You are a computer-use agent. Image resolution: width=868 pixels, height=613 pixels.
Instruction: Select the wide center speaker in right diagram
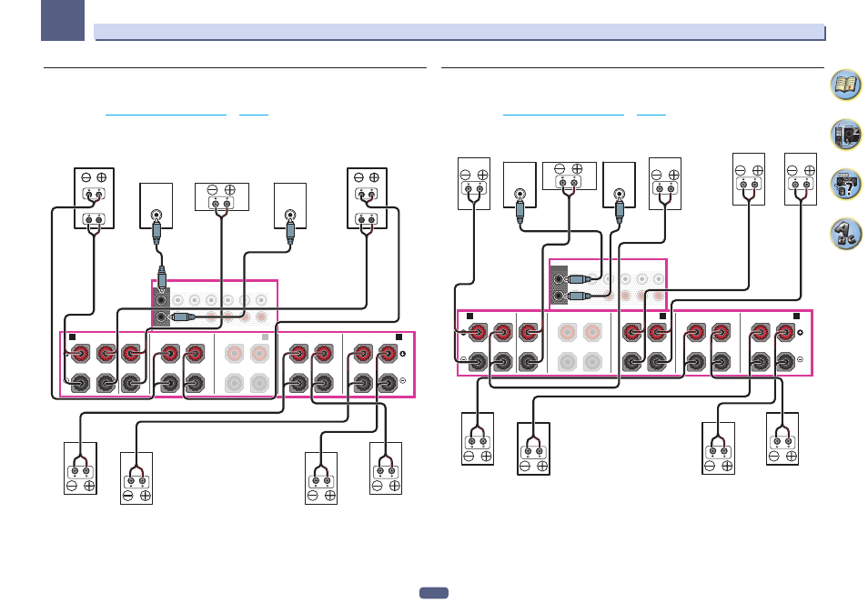(x=569, y=176)
